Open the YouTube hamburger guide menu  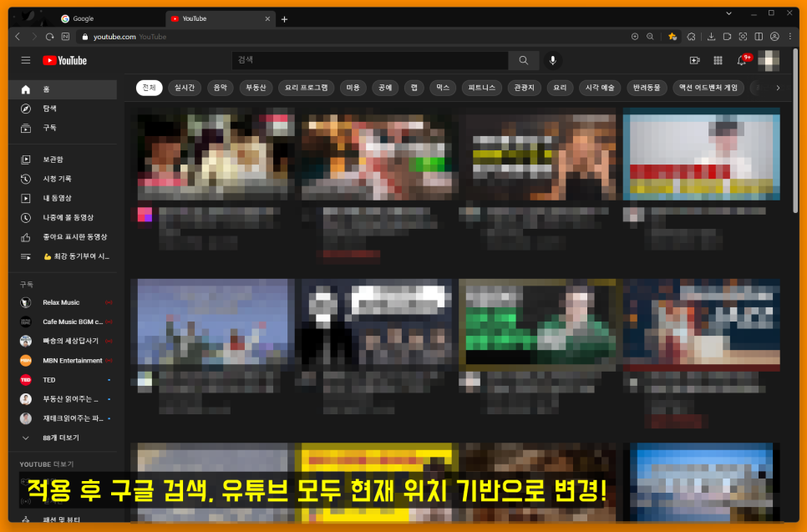click(26, 60)
